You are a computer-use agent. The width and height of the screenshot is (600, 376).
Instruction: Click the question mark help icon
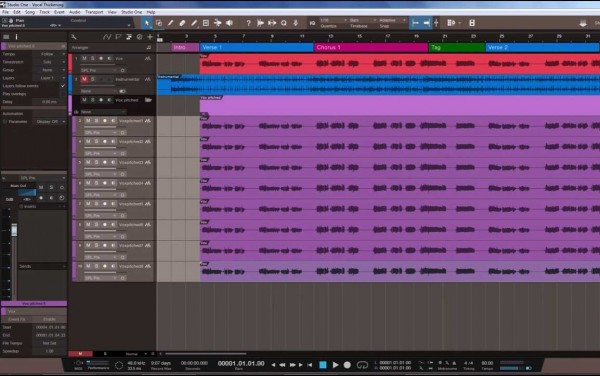248,23
